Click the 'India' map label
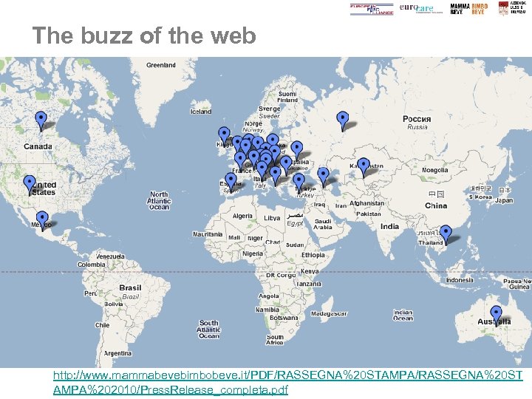The height and width of the screenshot is (399, 532). point(389,226)
